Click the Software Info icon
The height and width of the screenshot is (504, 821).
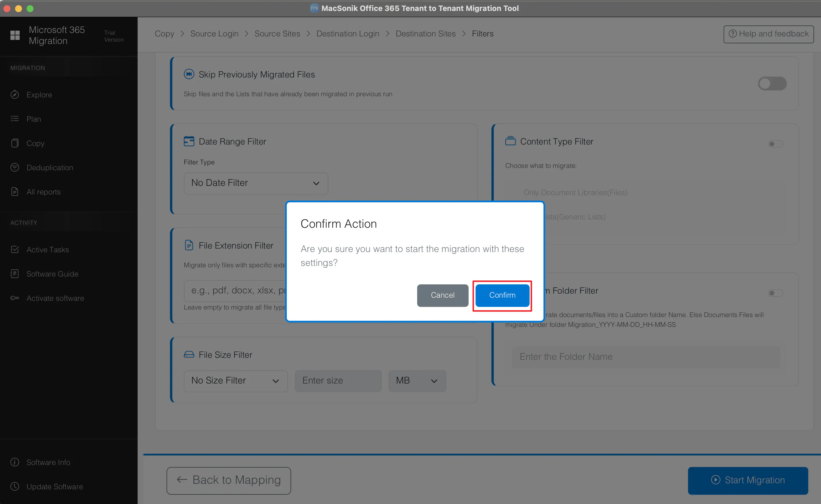click(x=15, y=462)
